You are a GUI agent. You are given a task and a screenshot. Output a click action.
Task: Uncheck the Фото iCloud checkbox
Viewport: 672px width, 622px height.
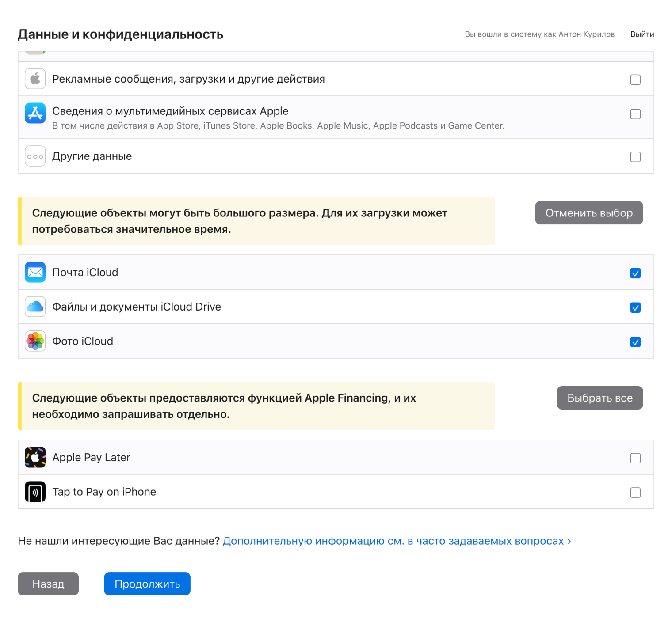tap(635, 341)
